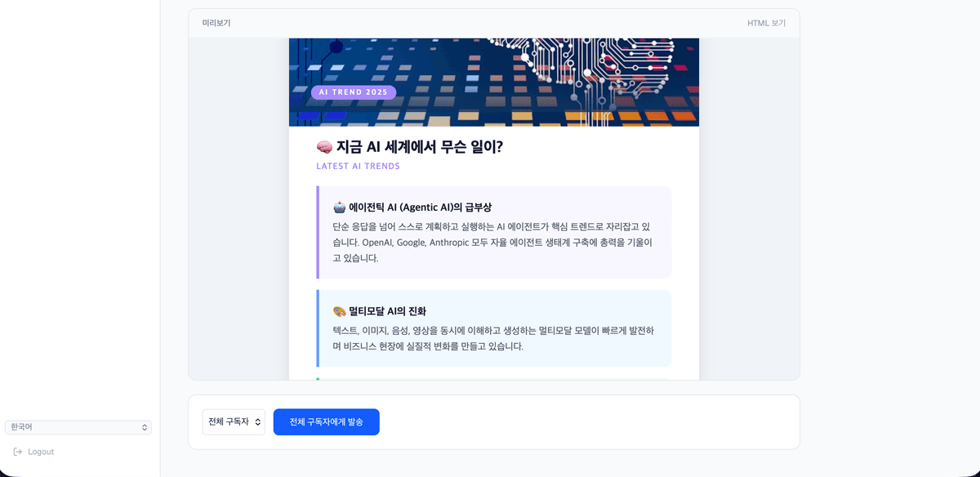Click the multimodal card paragraph about 텍스트, 이미지
The width and height of the screenshot is (980, 477).
tap(493, 338)
